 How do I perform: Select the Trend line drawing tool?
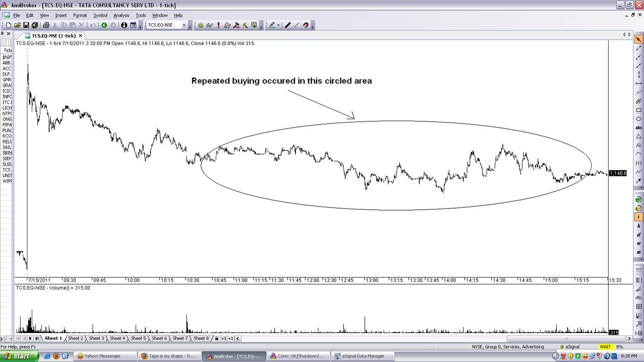pyautogui.click(x=638, y=48)
